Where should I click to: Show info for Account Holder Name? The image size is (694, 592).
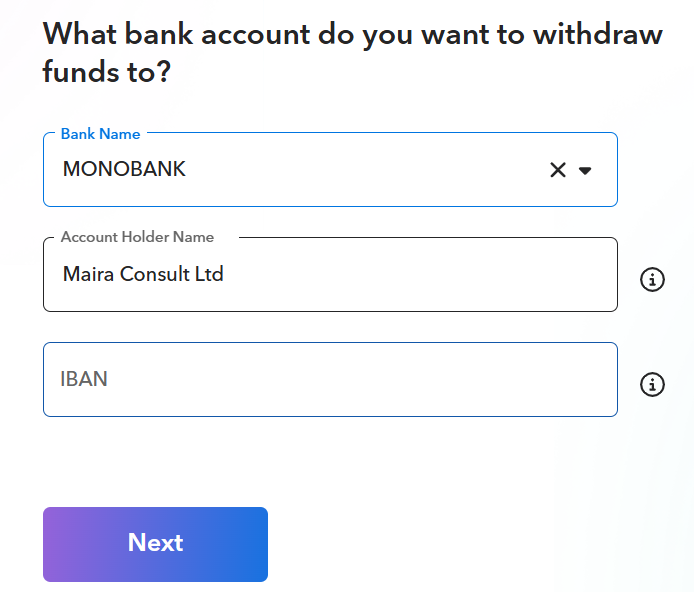(x=652, y=280)
